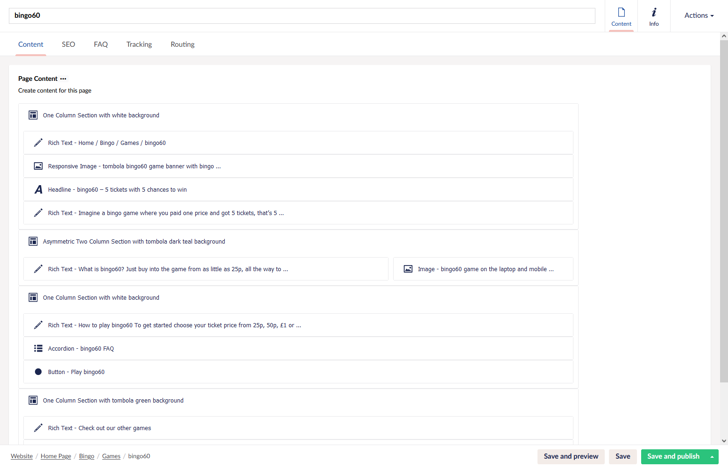The image size is (728, 467).
Task: Click the vertical scrollbar thumb
Action: click(724, 211)
